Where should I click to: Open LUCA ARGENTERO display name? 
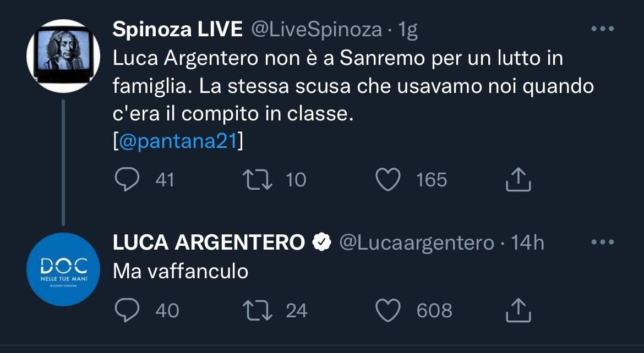pos(209,242)
